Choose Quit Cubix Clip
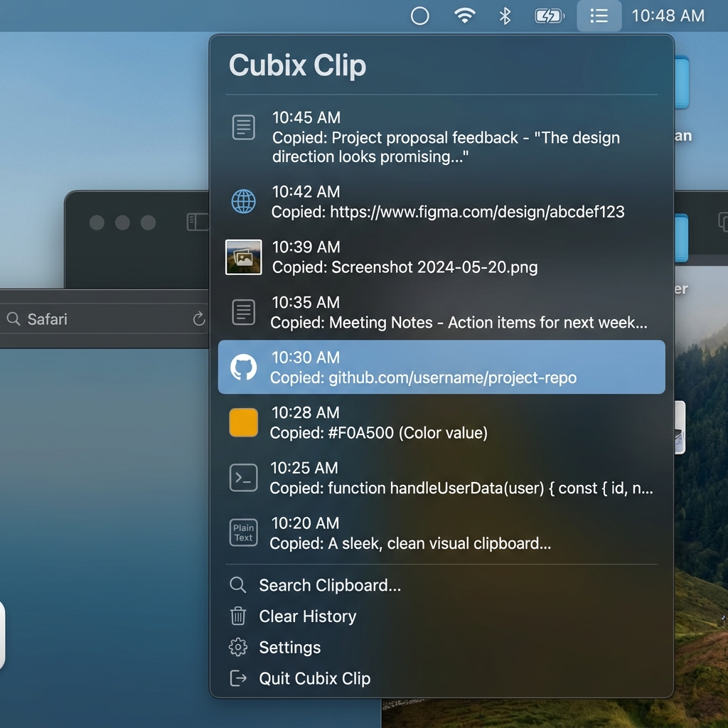 coord(441,678)
